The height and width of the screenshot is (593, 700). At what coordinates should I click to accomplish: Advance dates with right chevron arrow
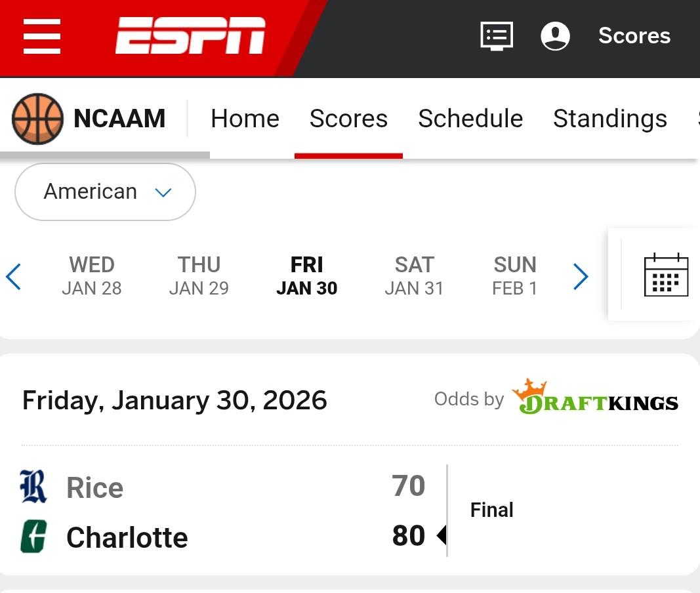(581, 277)
